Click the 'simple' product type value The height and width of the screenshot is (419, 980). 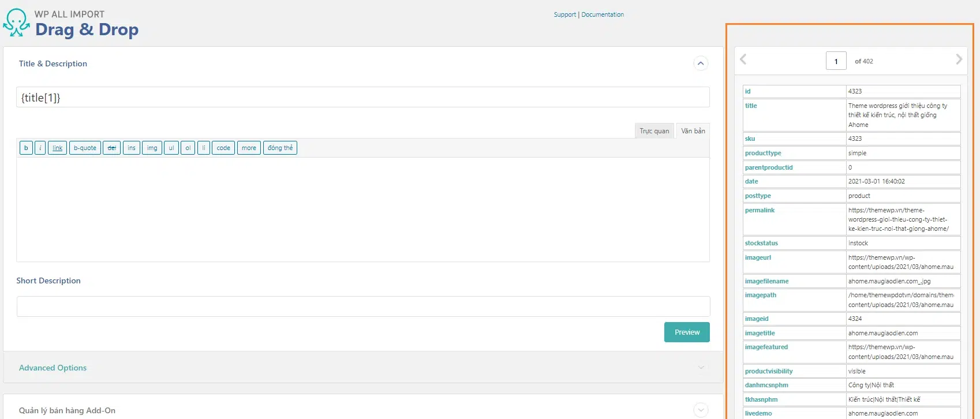coord(857,153)
